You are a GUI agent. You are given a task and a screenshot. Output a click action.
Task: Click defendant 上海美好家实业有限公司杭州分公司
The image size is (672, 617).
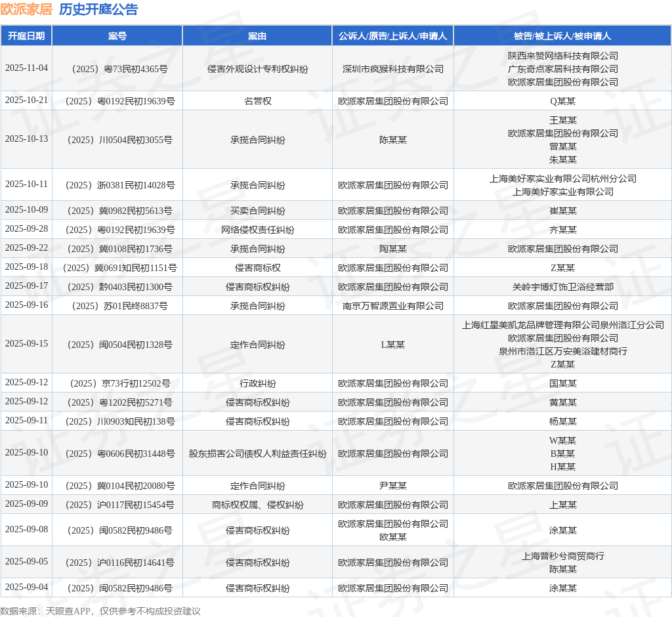pyautogui.click(x=562, y=179)
